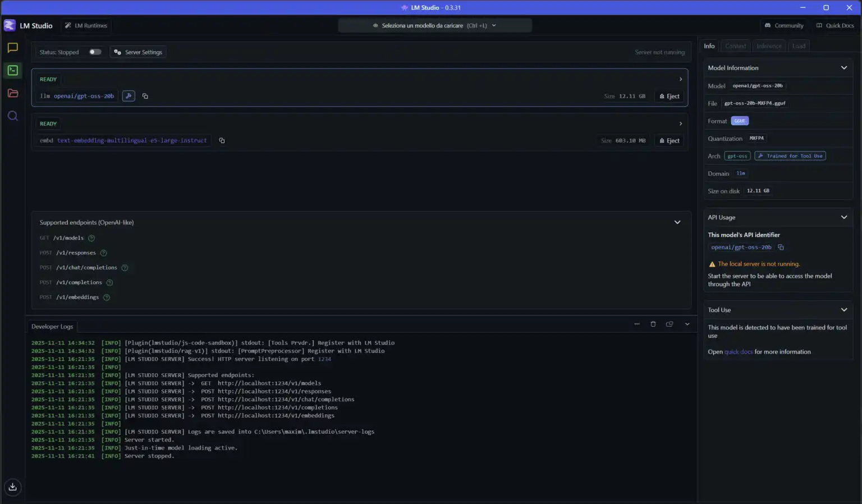Click the MXFP4 quantization value
The height and width of the screenshot is (504, 862).
pos(756,138)
